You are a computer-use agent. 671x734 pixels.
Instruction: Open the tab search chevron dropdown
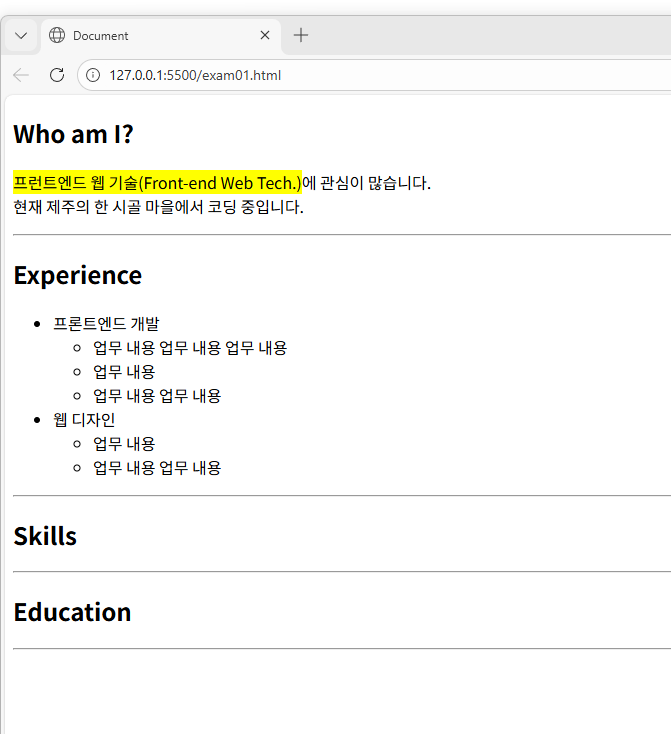(x=21, y=36)
